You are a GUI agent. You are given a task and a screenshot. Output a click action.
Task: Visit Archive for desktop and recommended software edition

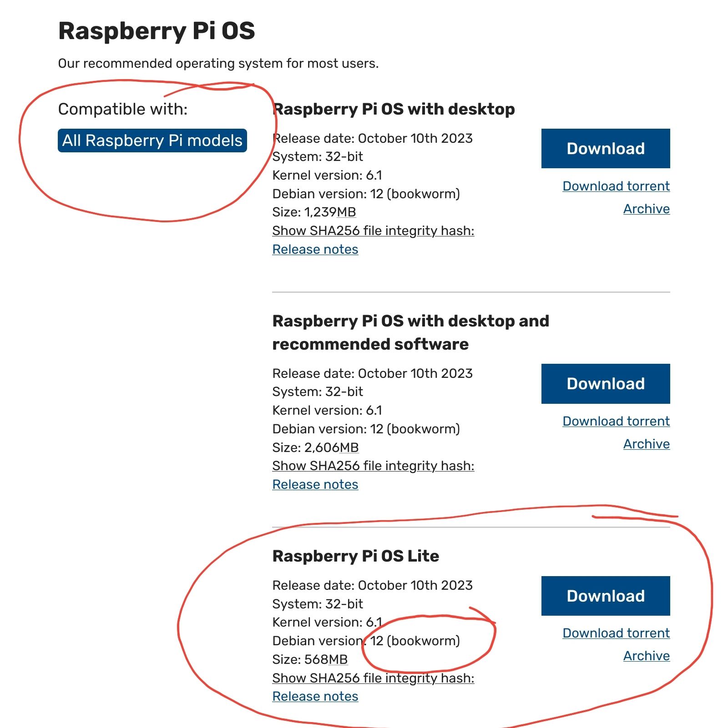pyautogui.click(x=646, y=444)
